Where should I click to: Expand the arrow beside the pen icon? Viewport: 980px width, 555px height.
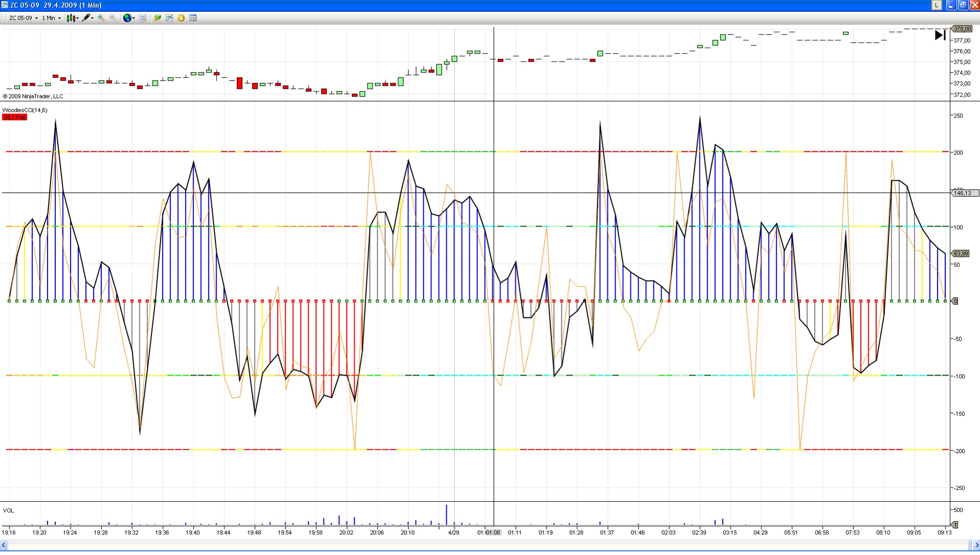click(92, 18)
